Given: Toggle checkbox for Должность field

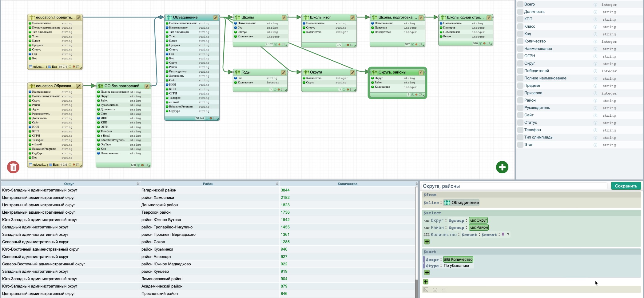Looking at the screenshot, I should coord(520,12).
